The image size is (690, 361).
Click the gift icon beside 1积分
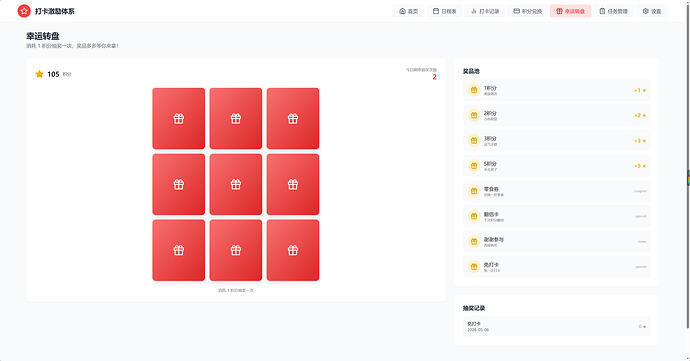tap(474, 90)
